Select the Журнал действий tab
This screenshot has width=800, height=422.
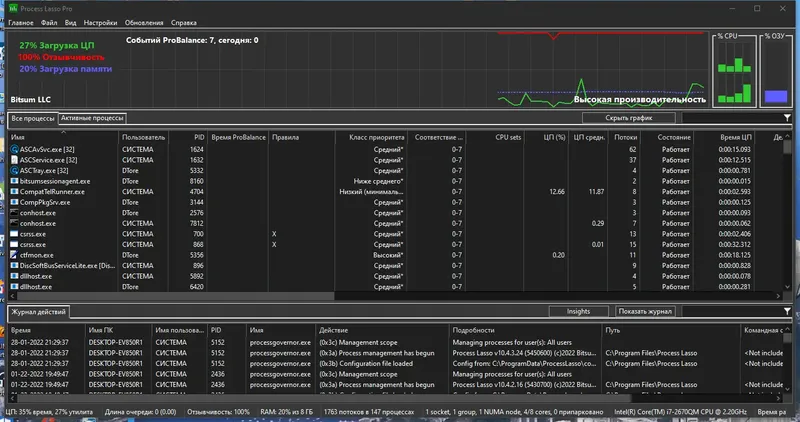pos(39,312)
